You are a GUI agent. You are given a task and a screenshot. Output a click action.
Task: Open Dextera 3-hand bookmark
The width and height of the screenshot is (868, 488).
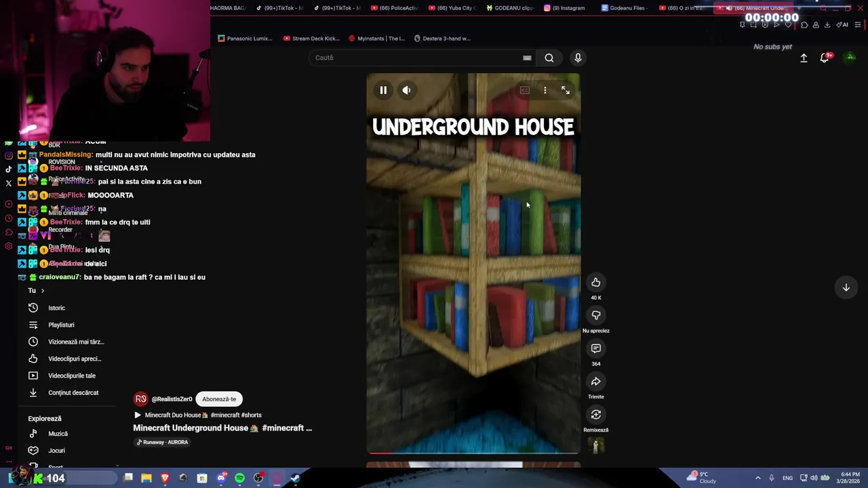[442, 39]
